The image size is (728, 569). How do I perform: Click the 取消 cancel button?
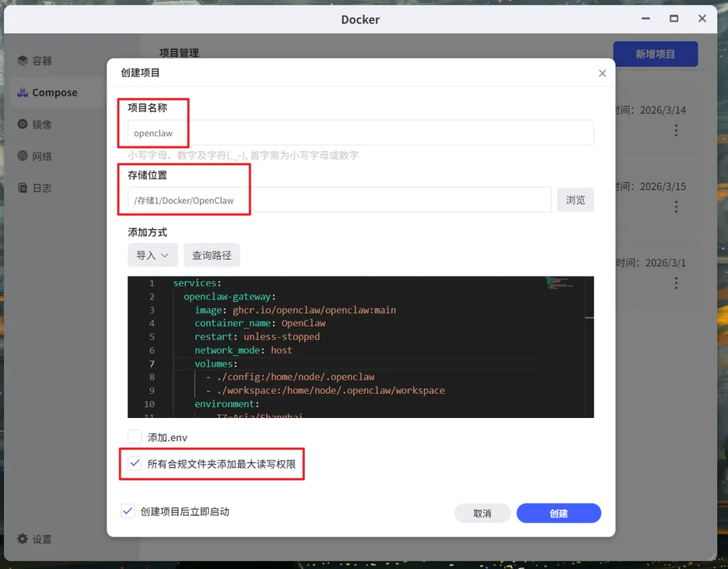483,513
